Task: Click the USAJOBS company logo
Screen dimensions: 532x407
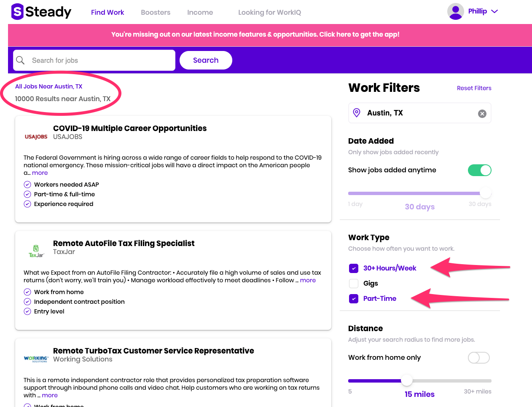Action: tap(36, 137)
